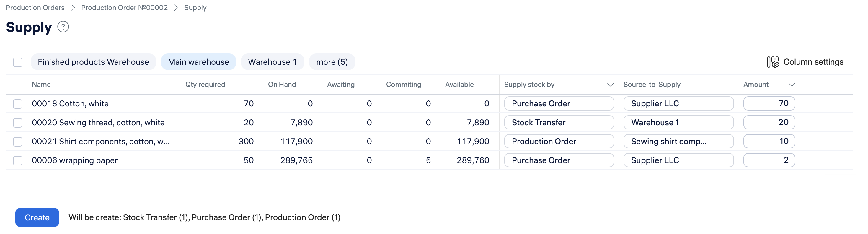Click On Hand value 289,765

pos(296,160)
